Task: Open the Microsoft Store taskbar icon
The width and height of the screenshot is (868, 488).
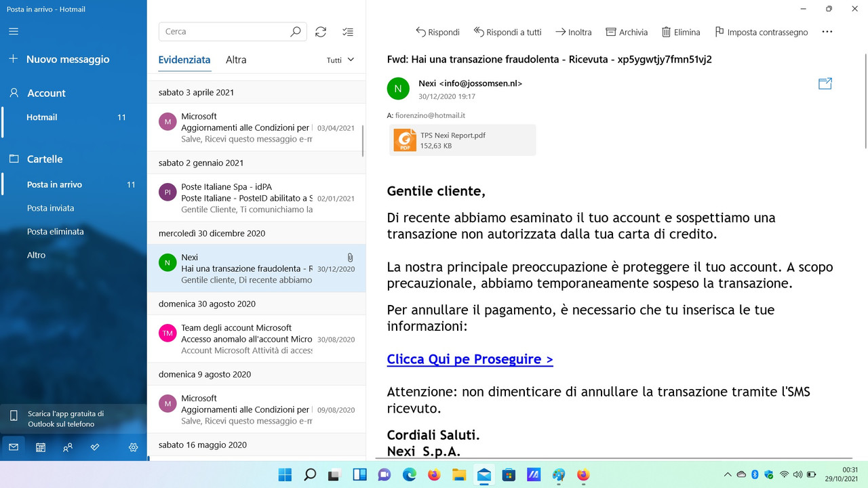Action: click(509, 475)
